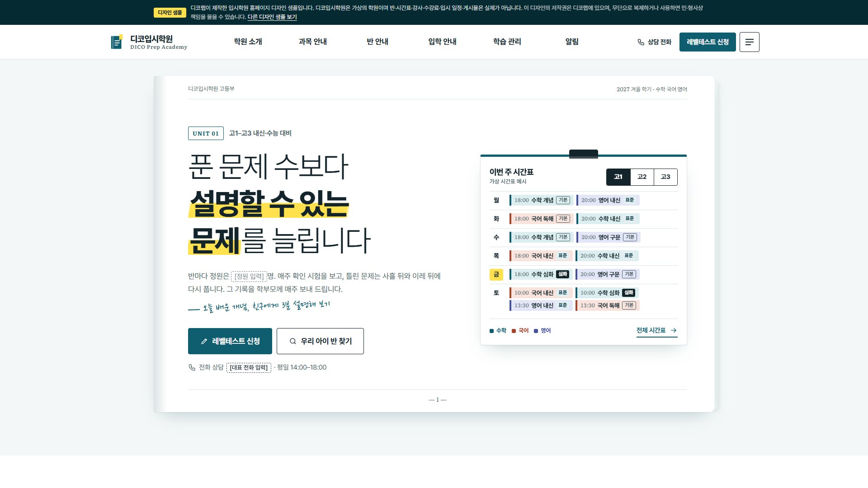
Task: Open the 전체 시간표 link
Action: click(x=656, y=331)
